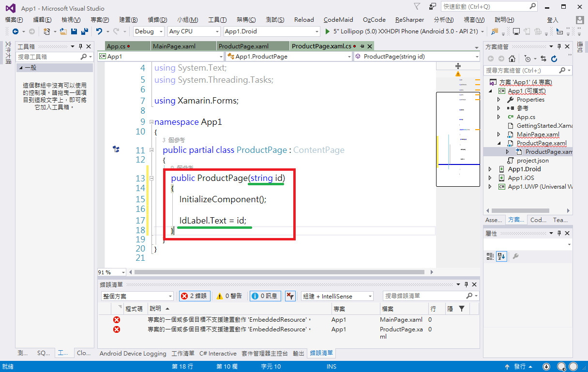Click the Categorized view icon in Properties panel
The height and width of the screenshot is (372, 588).
[490, 256]
